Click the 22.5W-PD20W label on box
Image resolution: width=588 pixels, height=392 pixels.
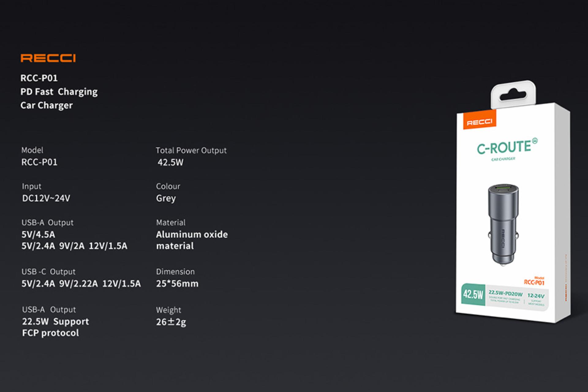(505, 293)
